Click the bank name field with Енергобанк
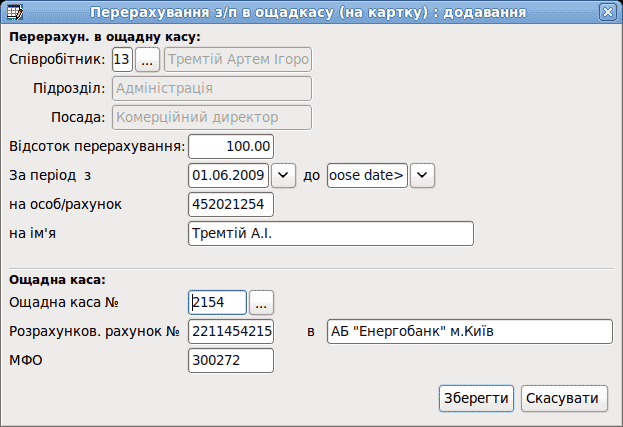Screen dimensions: 623x427 tap(470, 331)
